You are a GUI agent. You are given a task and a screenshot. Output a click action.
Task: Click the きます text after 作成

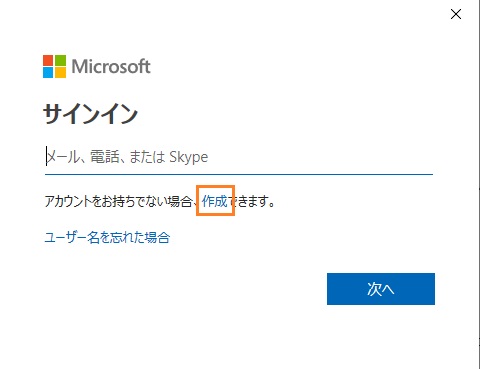pos(253,201)
